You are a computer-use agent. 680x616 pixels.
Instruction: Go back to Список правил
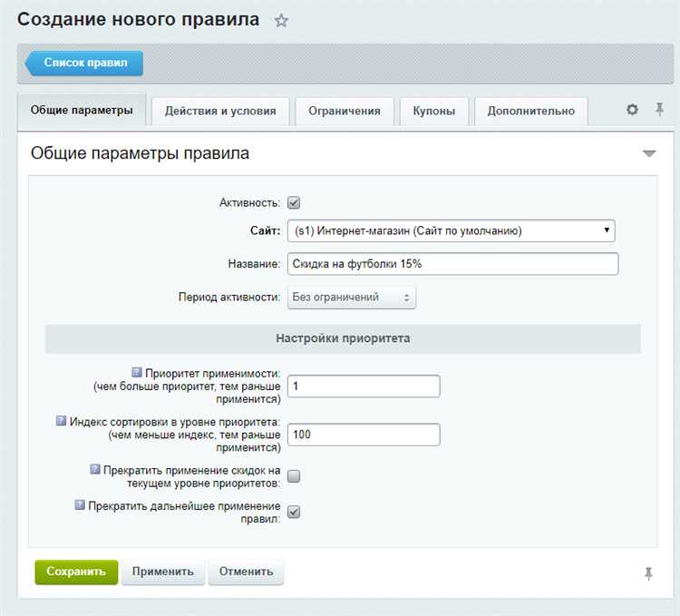point(84,63)
